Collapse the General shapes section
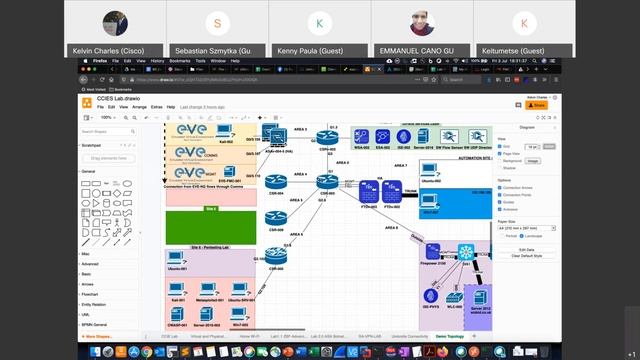The width and height of the screenshot is (640, 360). click(x=88, y=171)
